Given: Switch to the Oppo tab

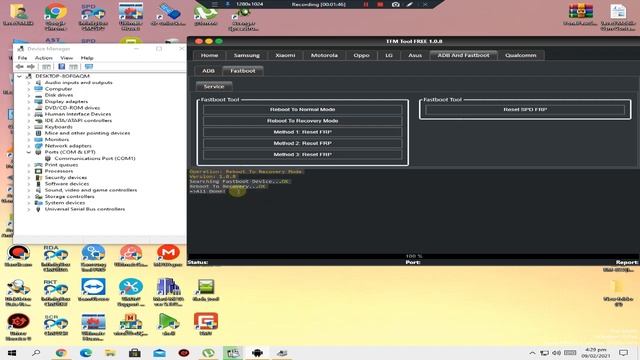Looking at the screenshot, I should [361, 55].
